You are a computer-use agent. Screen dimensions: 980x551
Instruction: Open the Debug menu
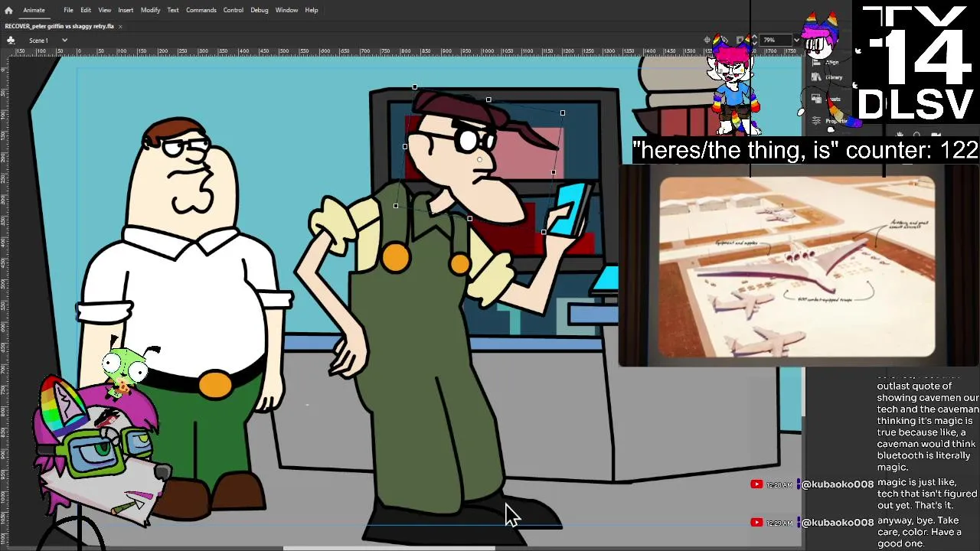pyautogui.click(x=260, y=10)
